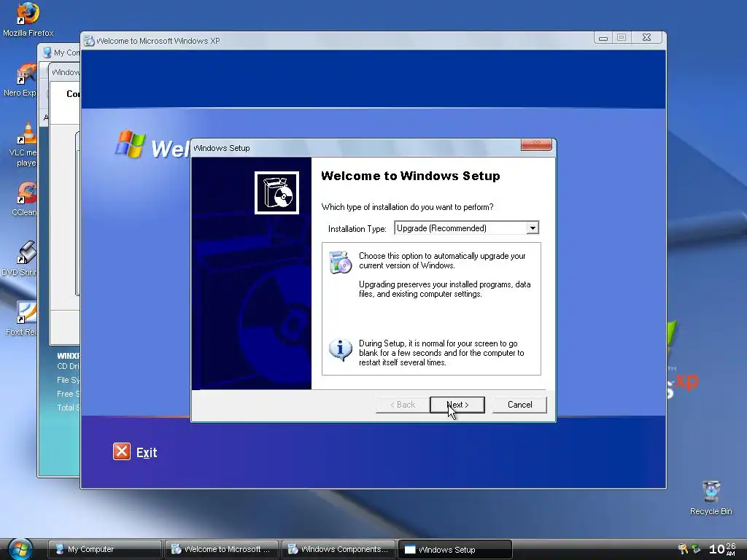
Task: Click the setup box and CD image
Action: [x=276, y=192]
